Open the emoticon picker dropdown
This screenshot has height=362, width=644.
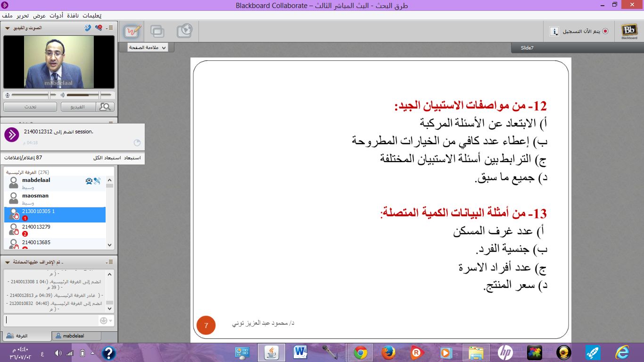click(107, 321)
